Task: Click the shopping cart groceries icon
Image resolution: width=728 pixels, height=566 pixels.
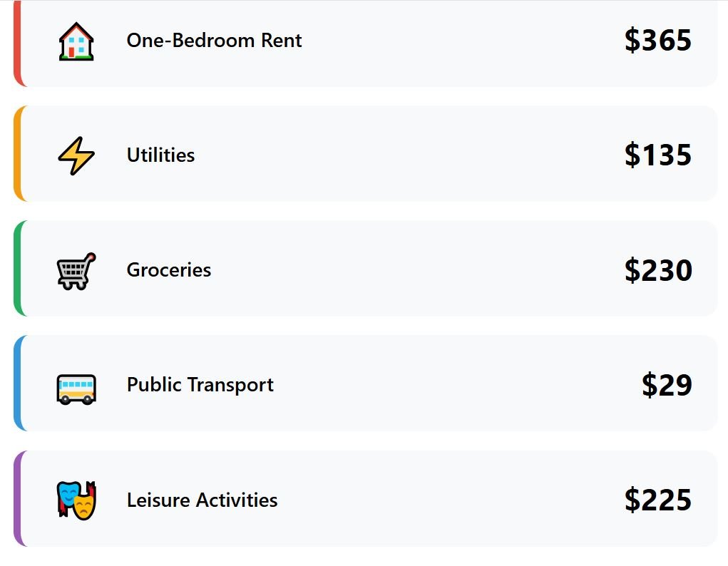Action: coord(76,271)
